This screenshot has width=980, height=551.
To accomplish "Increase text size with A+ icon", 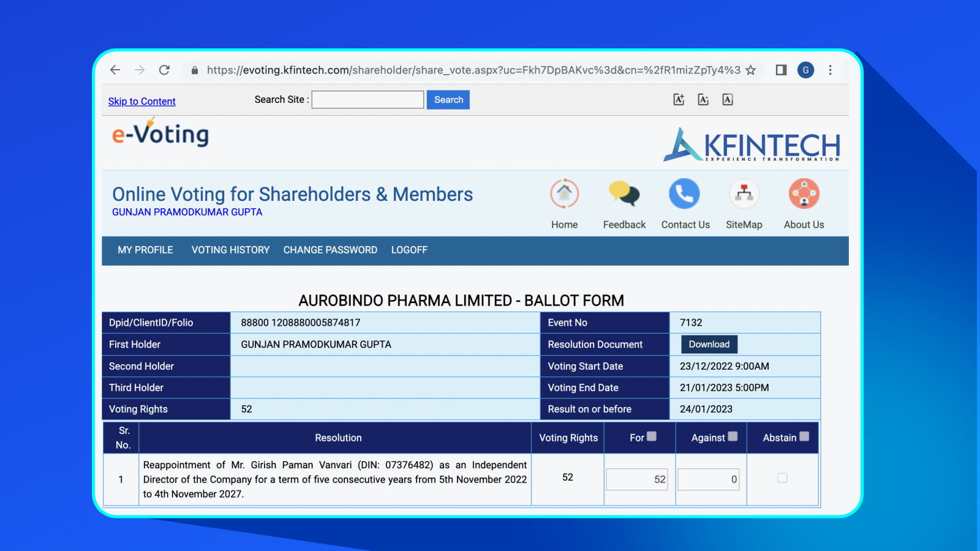I will (x=679, y=100).
